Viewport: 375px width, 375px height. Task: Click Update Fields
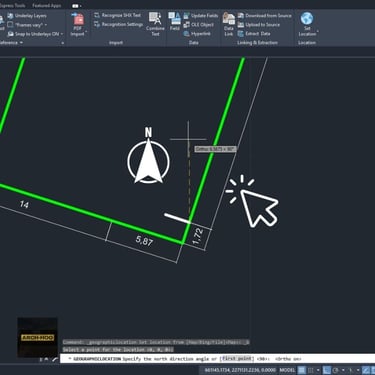tap(201, 16)
